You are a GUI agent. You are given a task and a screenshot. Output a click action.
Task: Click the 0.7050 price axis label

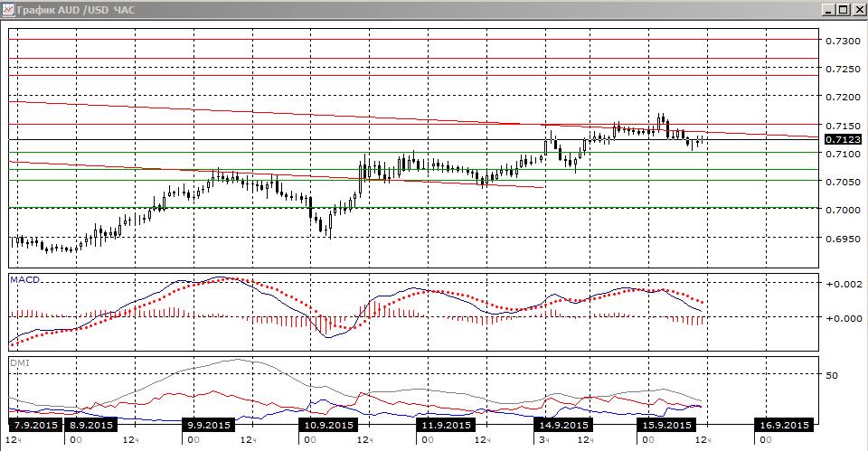tap(843, 182)
